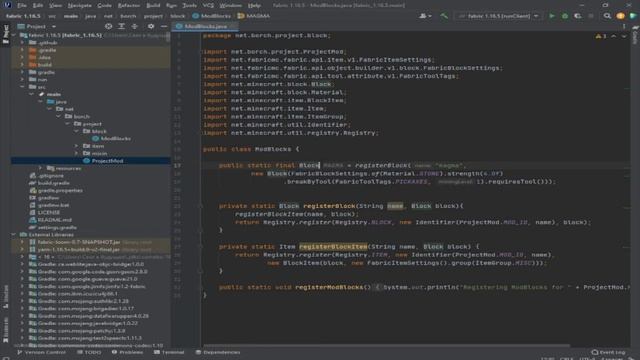Image resolution: width=640 pixels, height=360 pixels.
Task: Open editor tabs more-options kebab icon
Action: pyautogui.click(x=624, y=26)
